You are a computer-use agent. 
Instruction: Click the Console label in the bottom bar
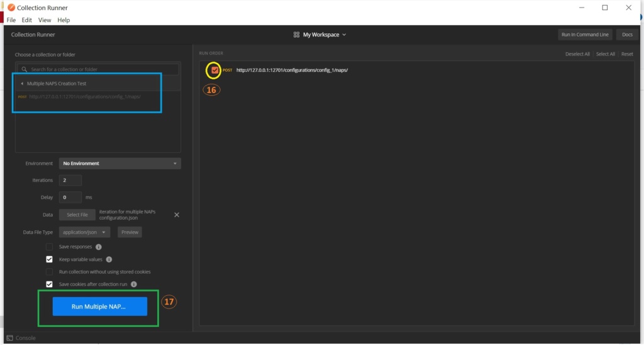tap(25, 338)
